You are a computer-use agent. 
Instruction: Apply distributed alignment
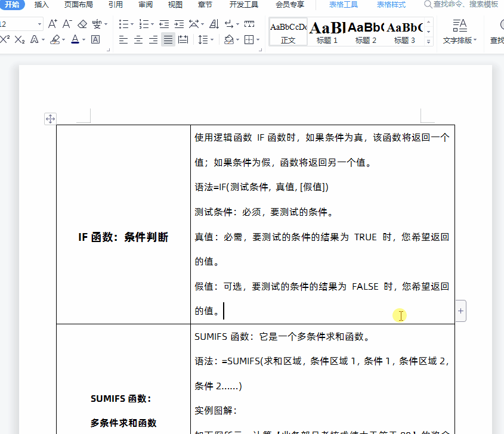(x=183, y=40)
